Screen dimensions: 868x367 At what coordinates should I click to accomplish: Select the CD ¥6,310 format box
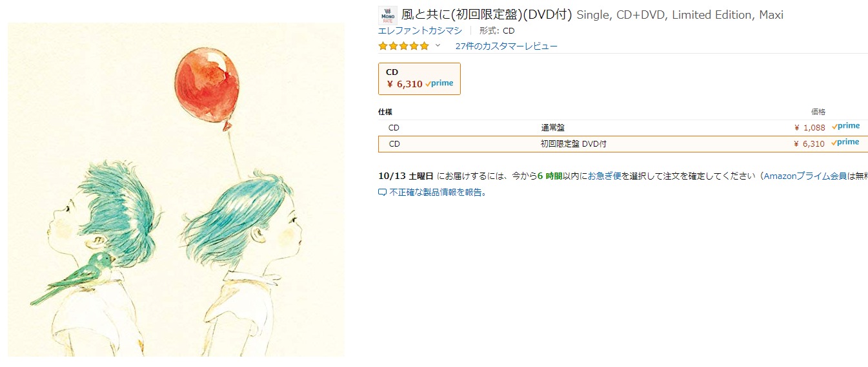(419, 78)
